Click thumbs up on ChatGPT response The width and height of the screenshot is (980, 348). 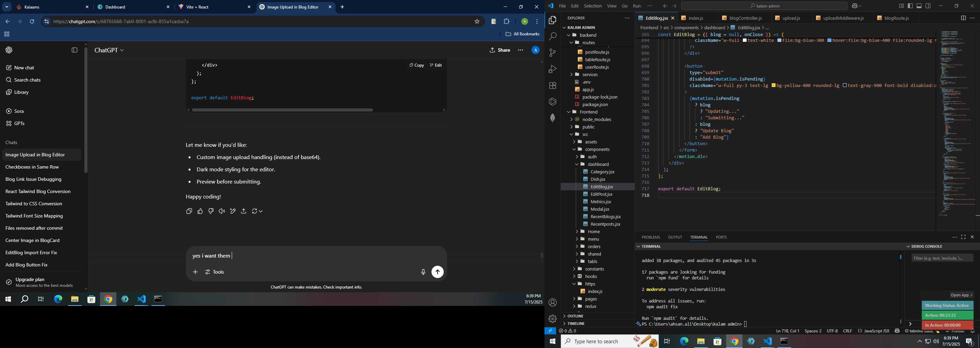click(200, 211)
